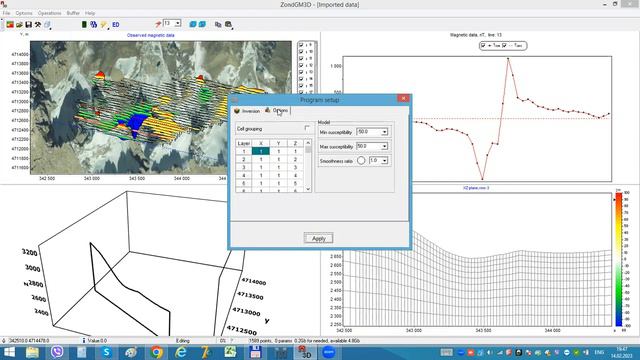640x360 pixels.
Task: Click the second blue cube toolbar icon
Action: pyautogui.click(x=202, y=24)
